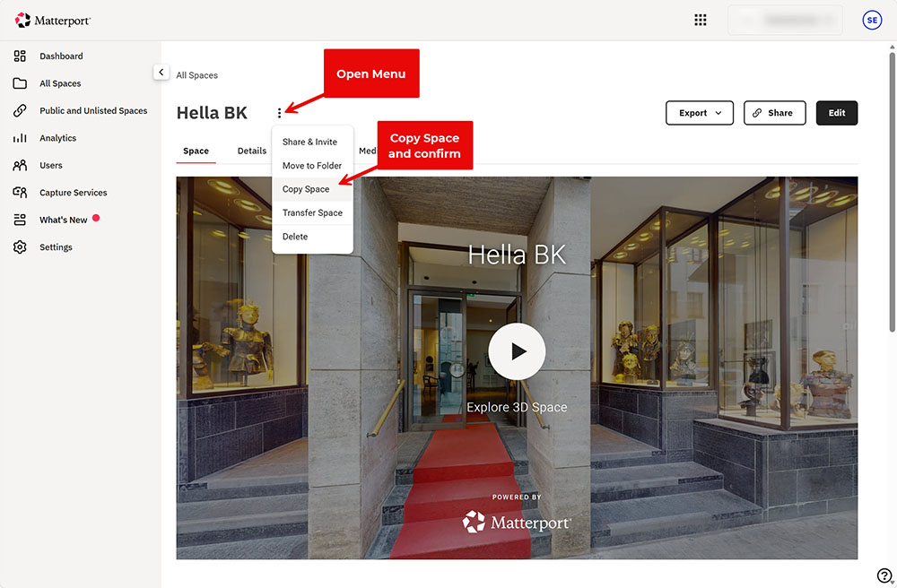Select Move to Folder from menu
The image size is (897, 588).
[312, 166]
